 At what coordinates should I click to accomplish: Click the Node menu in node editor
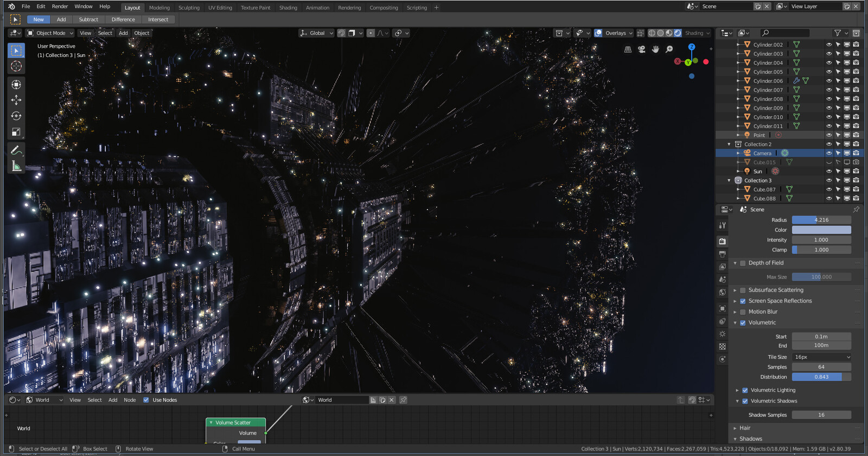(x=130, y=400)
